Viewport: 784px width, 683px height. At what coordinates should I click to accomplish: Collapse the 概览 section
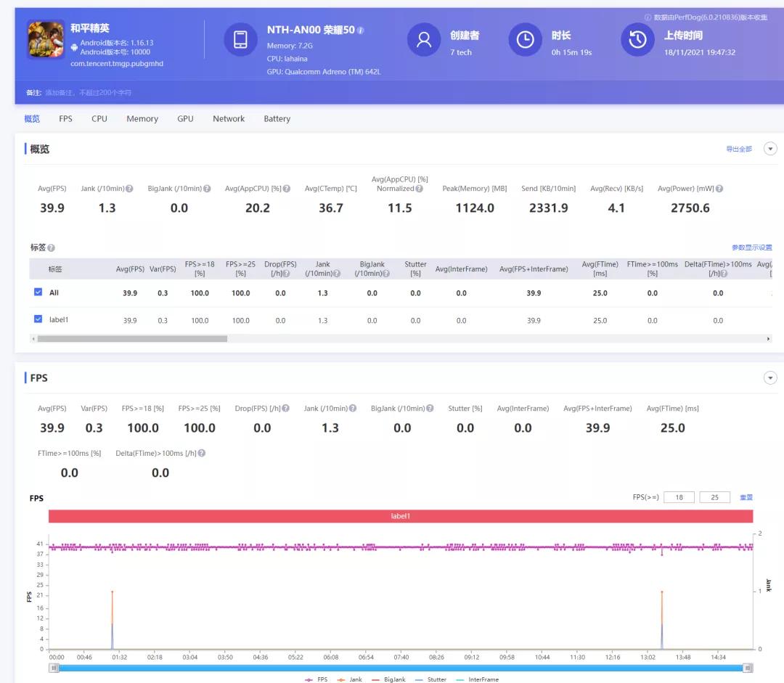[770, 149]
